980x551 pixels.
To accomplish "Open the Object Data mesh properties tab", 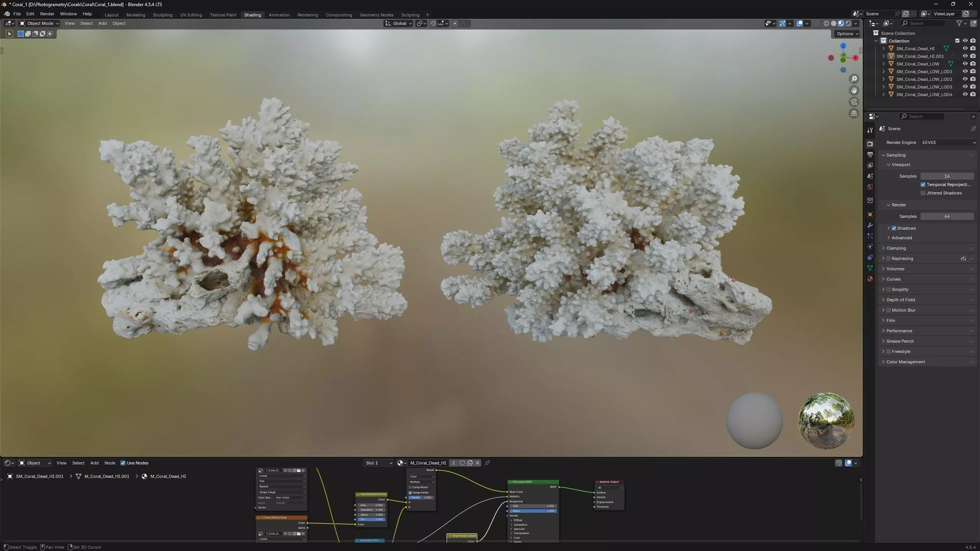I will click(870, 268).
